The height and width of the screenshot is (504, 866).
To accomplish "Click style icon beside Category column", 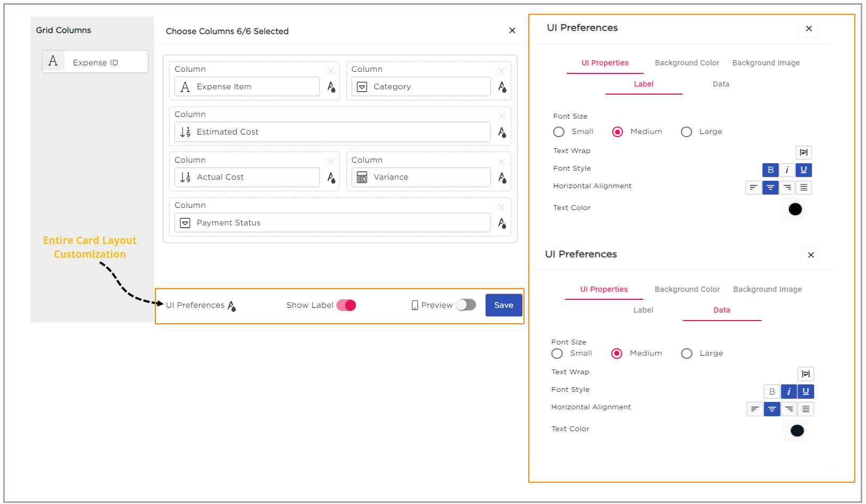I will click(502, 87).
